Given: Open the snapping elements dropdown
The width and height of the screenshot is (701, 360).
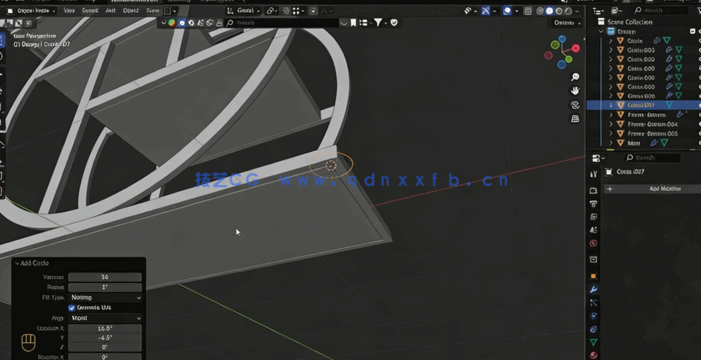Looking at the screenshot, I should click(299, 11).
